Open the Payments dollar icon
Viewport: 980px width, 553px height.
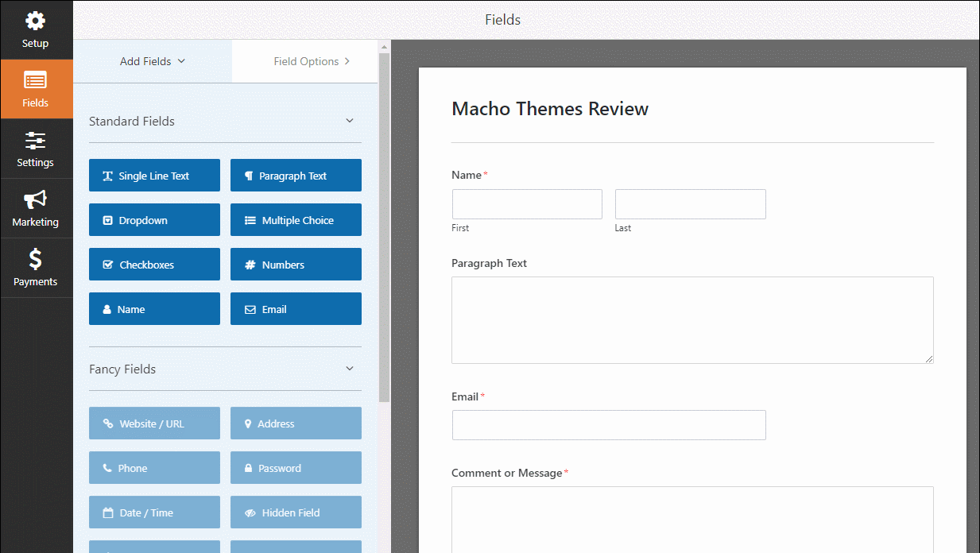click(35, 259)
